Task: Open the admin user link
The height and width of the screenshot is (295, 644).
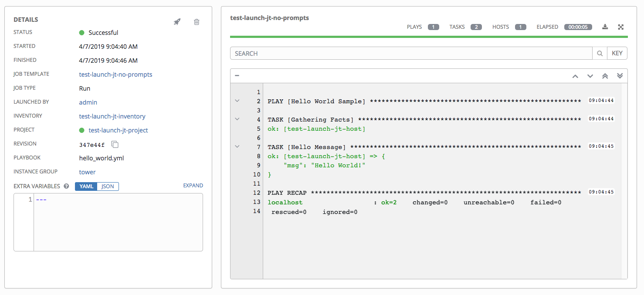Action: pos(88,102)
